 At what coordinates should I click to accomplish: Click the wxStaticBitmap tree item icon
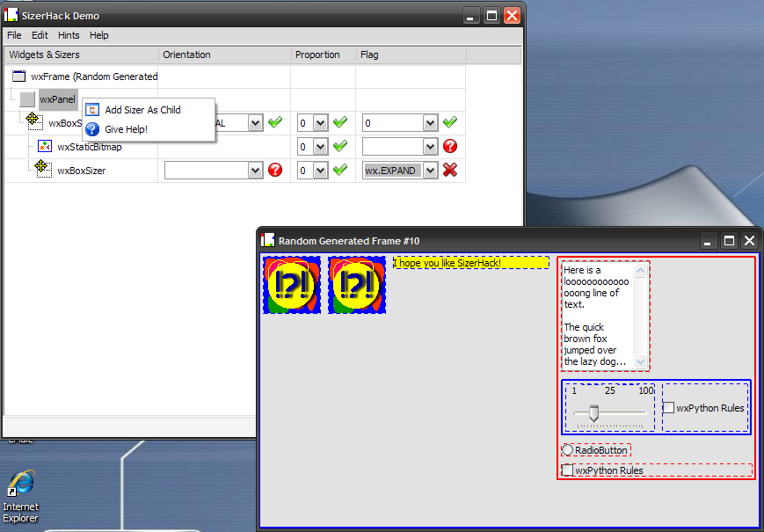pos(45,147)
